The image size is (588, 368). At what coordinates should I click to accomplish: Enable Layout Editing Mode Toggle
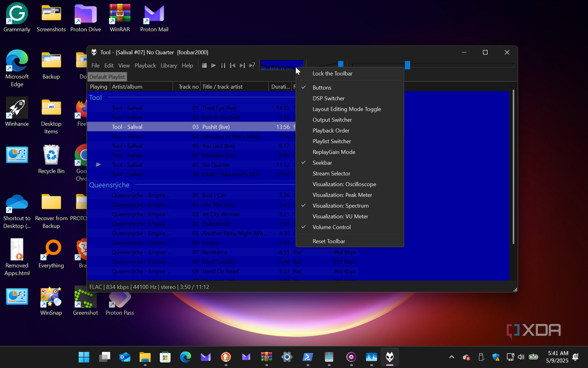tap(350, 109)
